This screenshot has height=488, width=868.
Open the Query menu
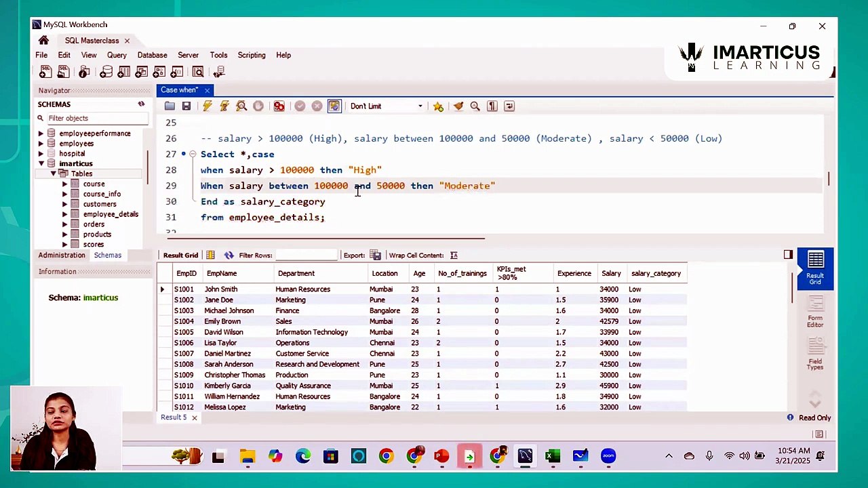pos(117,55)
